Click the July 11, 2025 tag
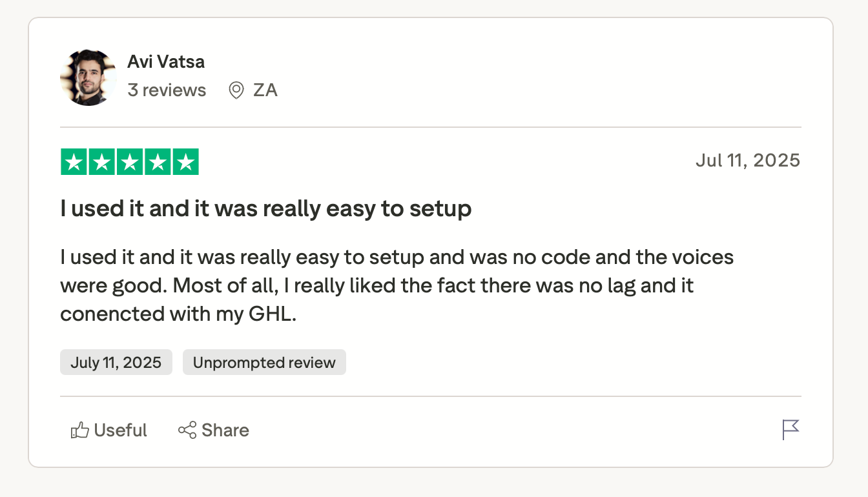 click(x=116, y=363)
